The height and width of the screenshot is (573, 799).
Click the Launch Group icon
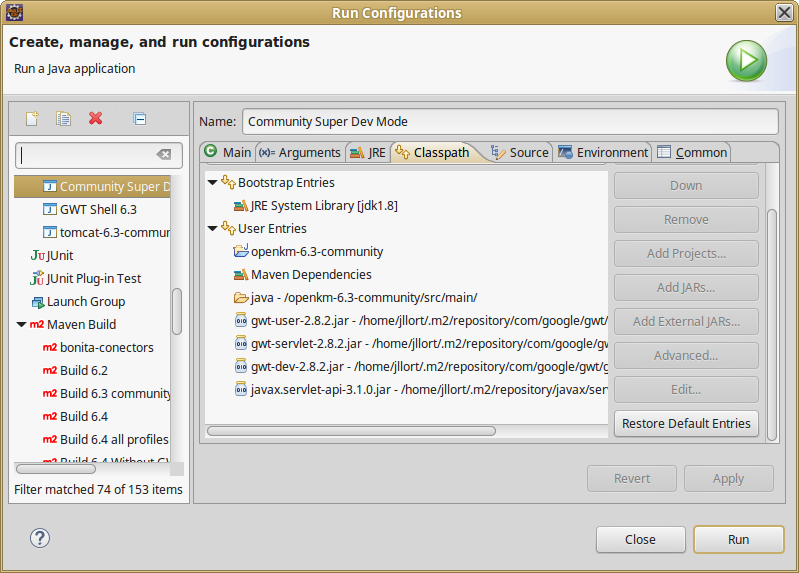tap(38, 302)
